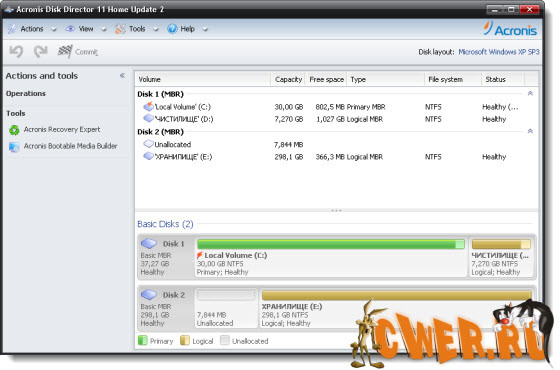
Task: Click the application icon in title bar
Action: pos(9,9)
